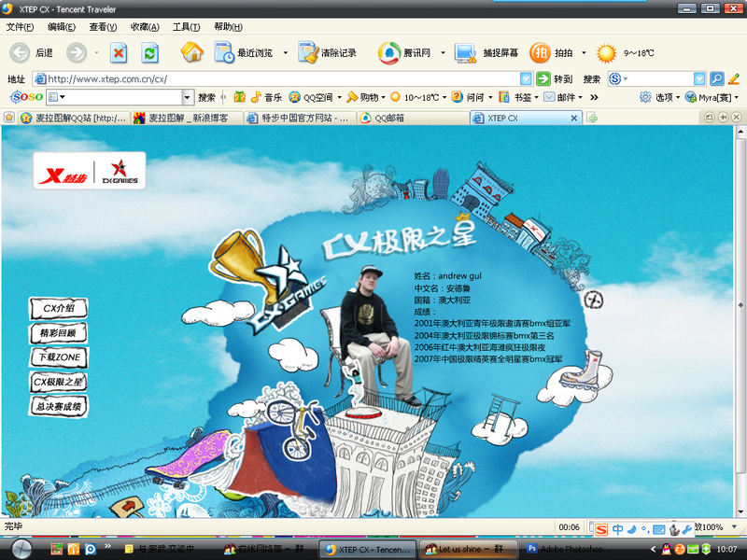This screenshot has width=747, height=560.
Task: Click the Back arrow button
Action: click(x=20, y=52)
